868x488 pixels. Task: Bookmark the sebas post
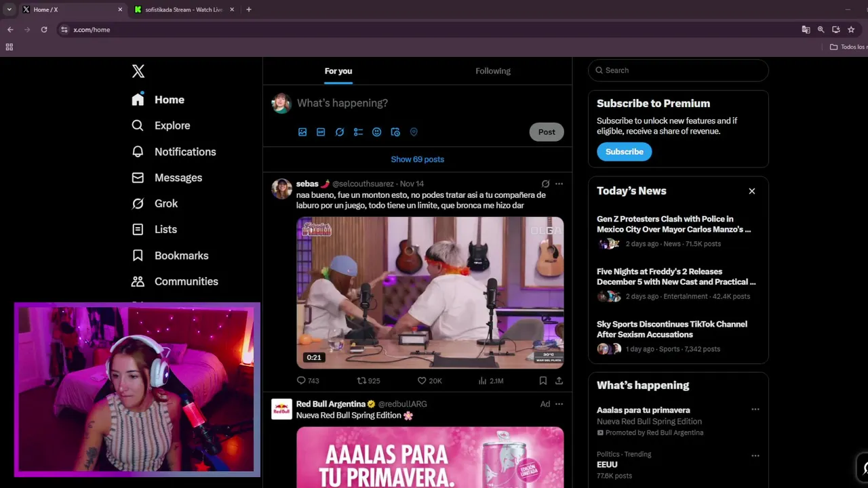pos(542,381)
